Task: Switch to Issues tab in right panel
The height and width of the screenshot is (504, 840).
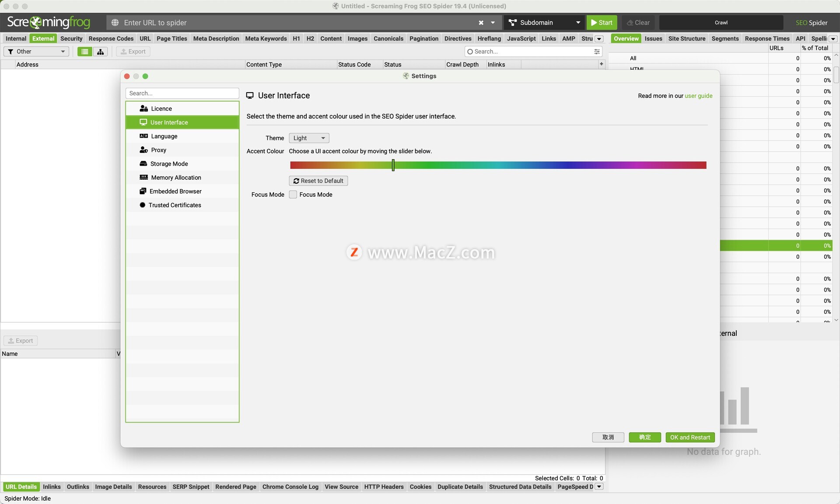Action: tap(653, 38)
